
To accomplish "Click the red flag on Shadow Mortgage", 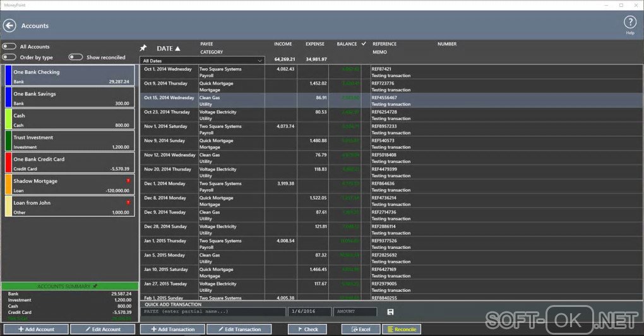I will tap(128, 181).
